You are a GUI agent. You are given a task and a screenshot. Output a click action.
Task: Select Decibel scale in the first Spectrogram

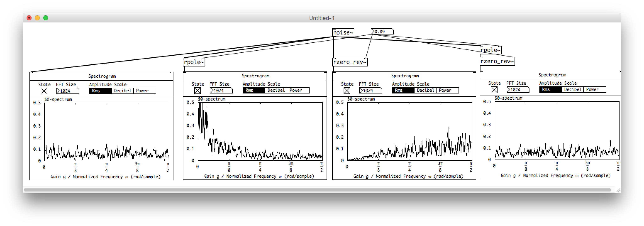pos(122,91)
